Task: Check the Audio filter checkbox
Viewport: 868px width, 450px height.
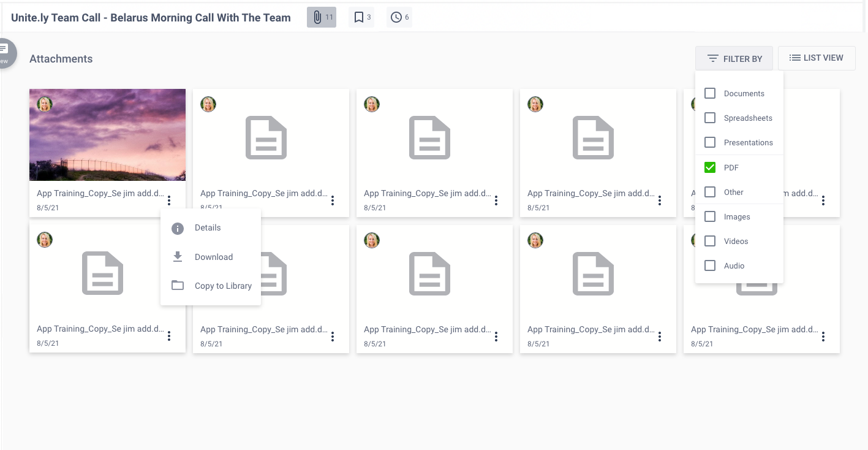Action: [710, 265]
